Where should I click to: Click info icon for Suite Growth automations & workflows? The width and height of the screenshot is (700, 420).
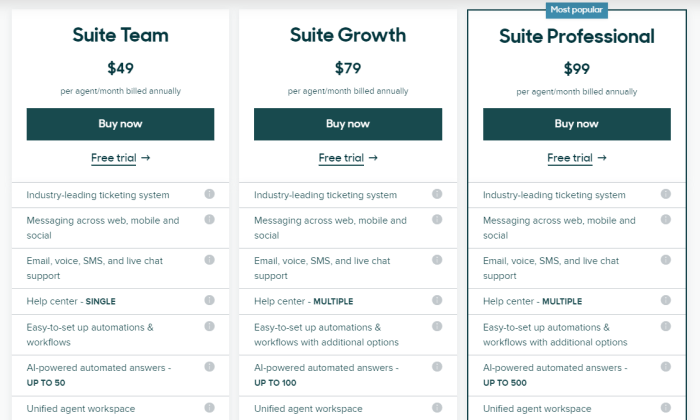tap(437, 326)
